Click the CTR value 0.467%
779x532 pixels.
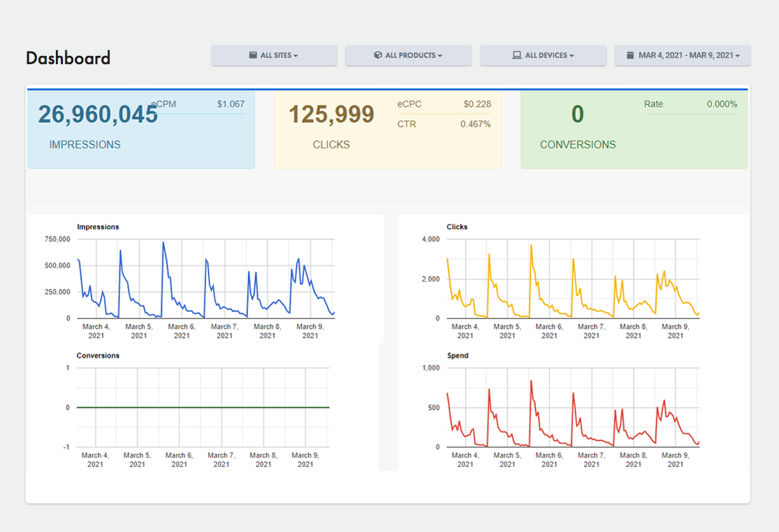point(475,124)
